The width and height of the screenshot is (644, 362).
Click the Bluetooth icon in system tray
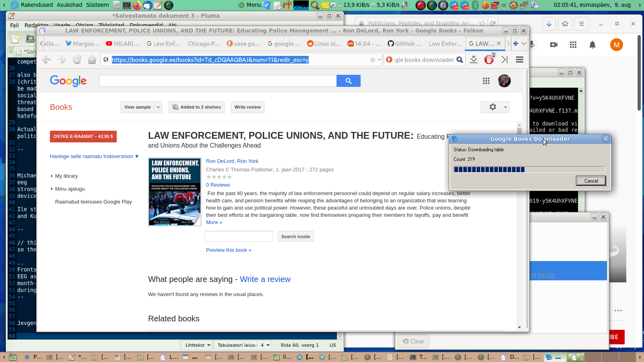pyautogui.click(x=475, y=5)
